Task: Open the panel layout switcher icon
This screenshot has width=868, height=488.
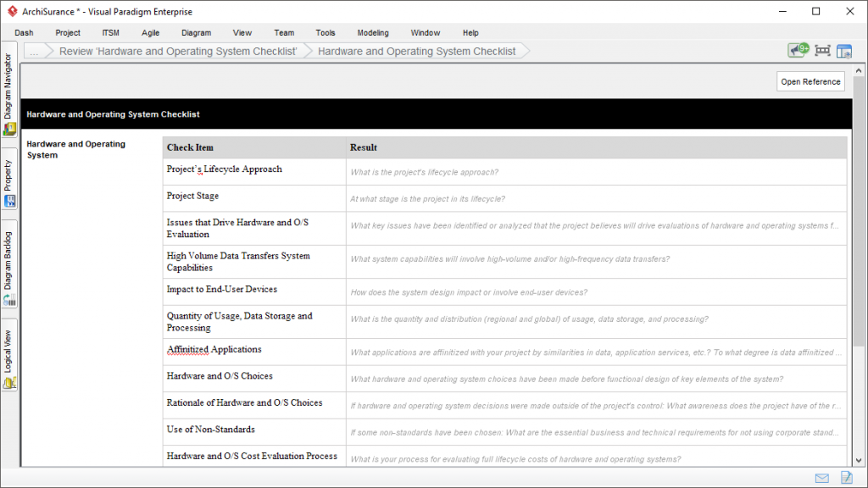Action: [844, 51]
